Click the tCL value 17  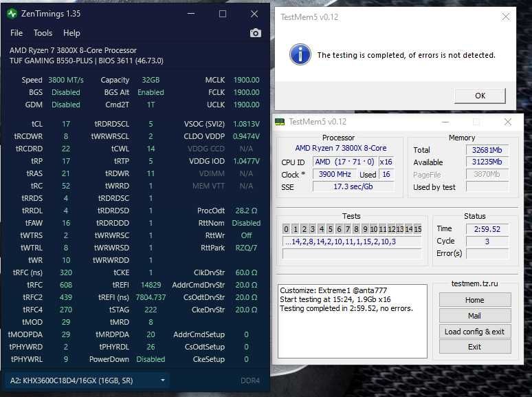66,124
